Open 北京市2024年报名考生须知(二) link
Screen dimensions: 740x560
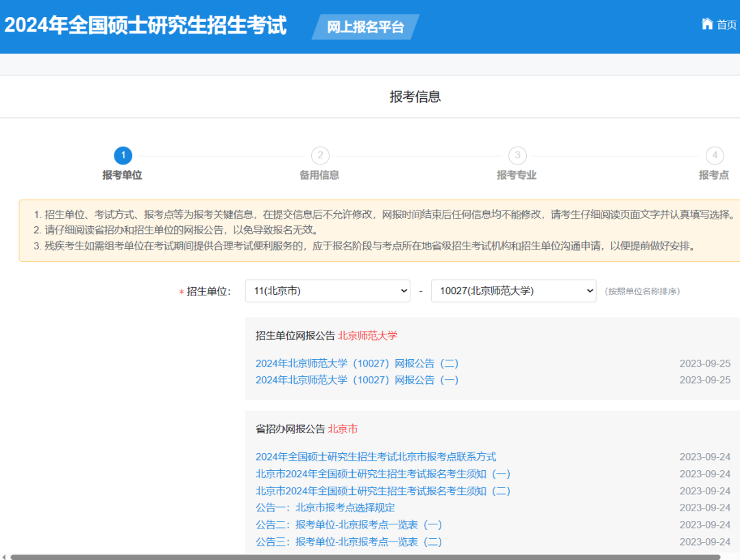[x=383, y=491]
